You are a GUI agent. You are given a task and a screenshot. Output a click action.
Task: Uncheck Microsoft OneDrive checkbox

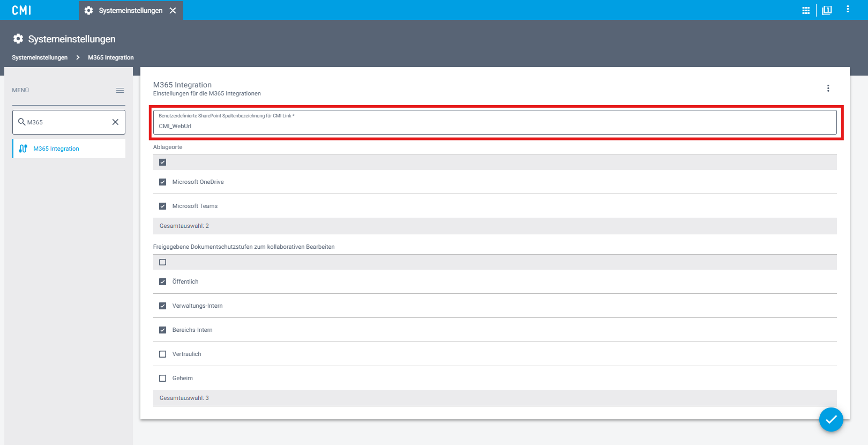click(163, 182)
